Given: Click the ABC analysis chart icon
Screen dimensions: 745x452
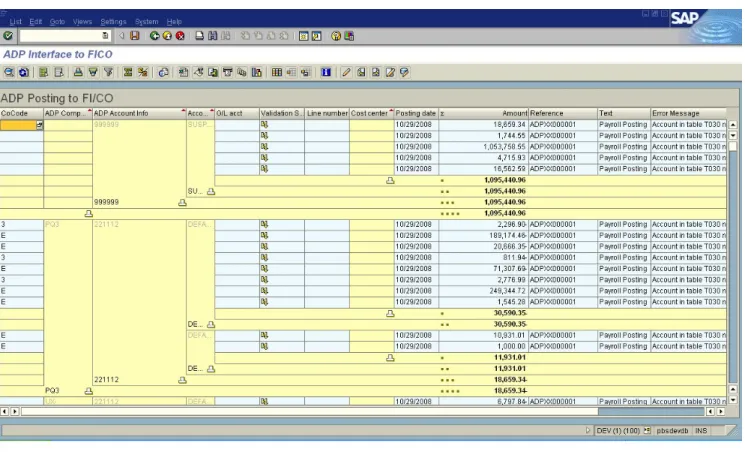Looking at the screenshot, I should (x=257, y=72).
